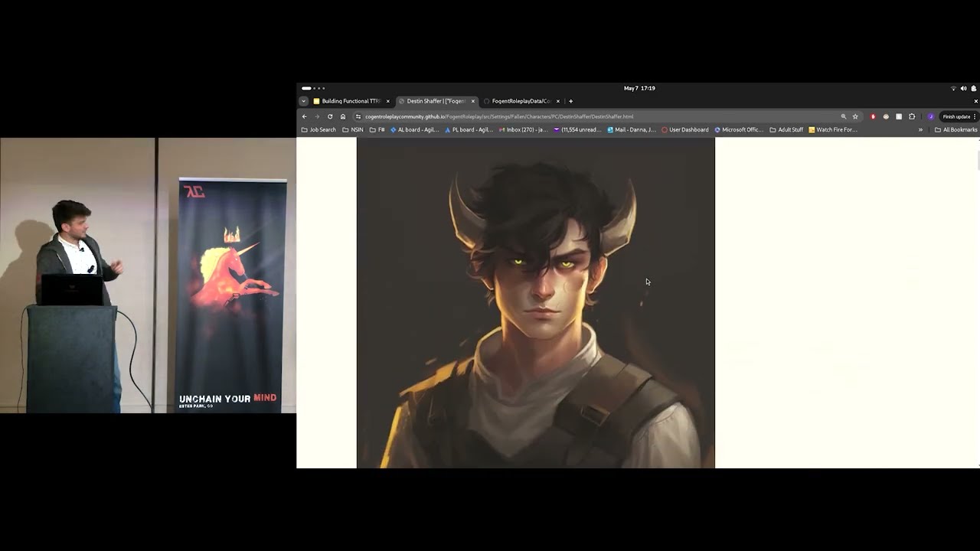This screenshot has height=551, width=980.
Task: Go forward with the forward arrow
Action: click(317, 116)
